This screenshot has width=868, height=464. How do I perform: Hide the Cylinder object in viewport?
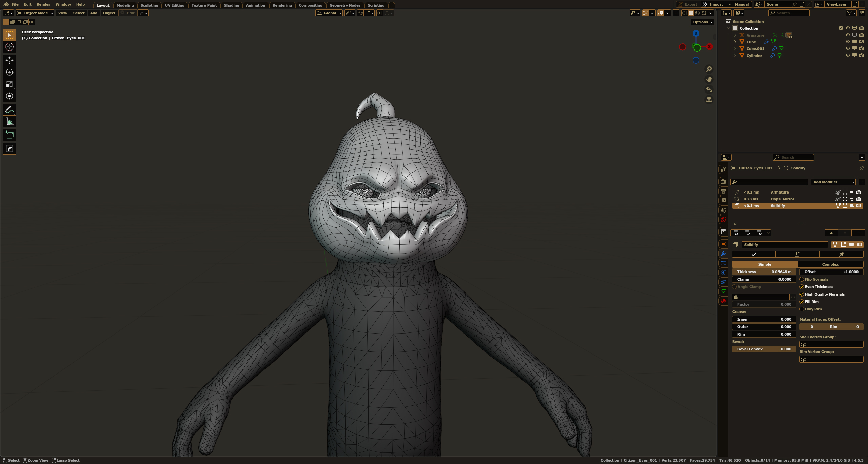848,55
